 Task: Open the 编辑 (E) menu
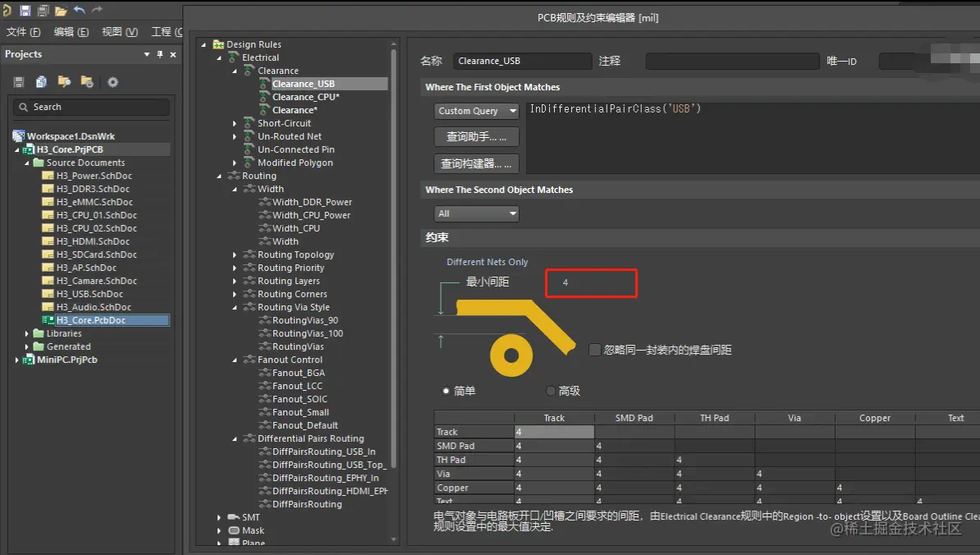tap(71, 32)
